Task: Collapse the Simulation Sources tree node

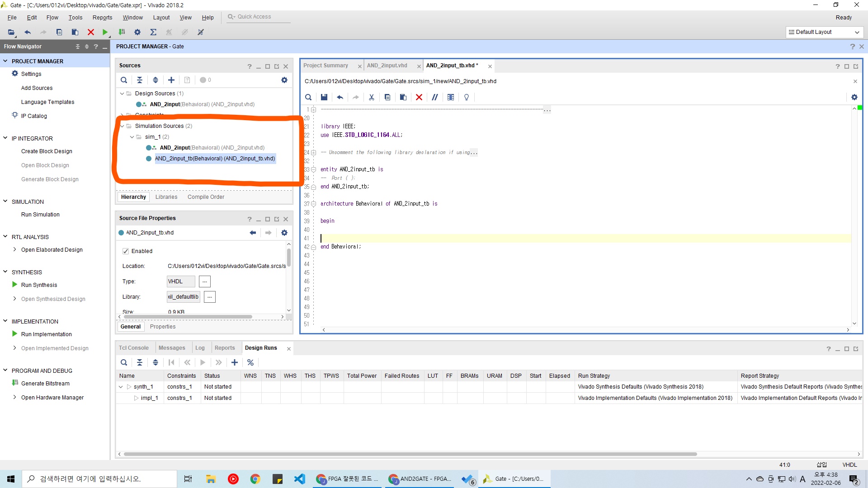Action: [122, 126]
